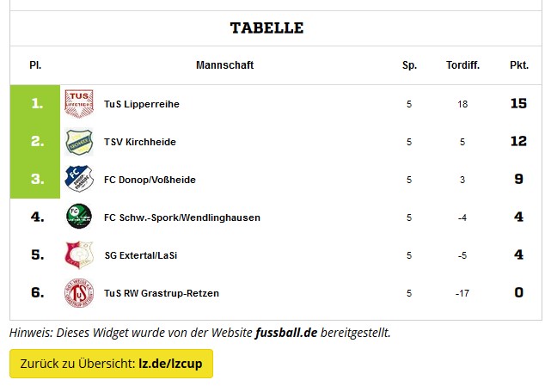Open the TSV Kirchheide team link

pyautogui.click(x=140, y=142)
